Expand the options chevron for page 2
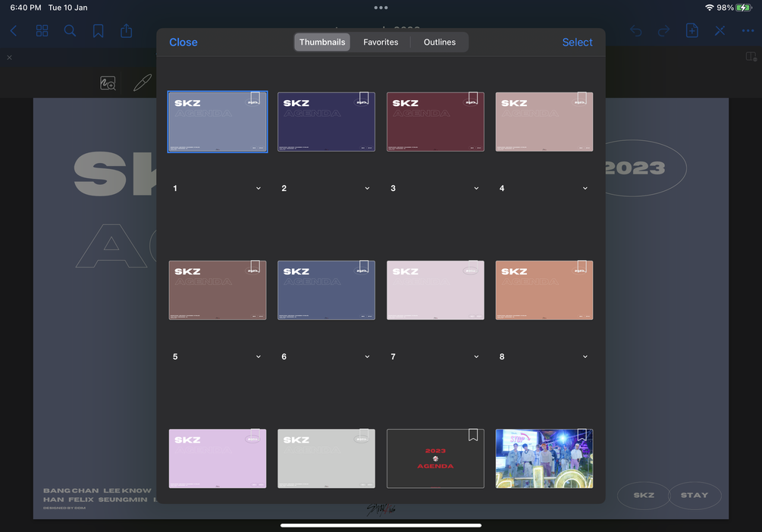 point(368,189)
